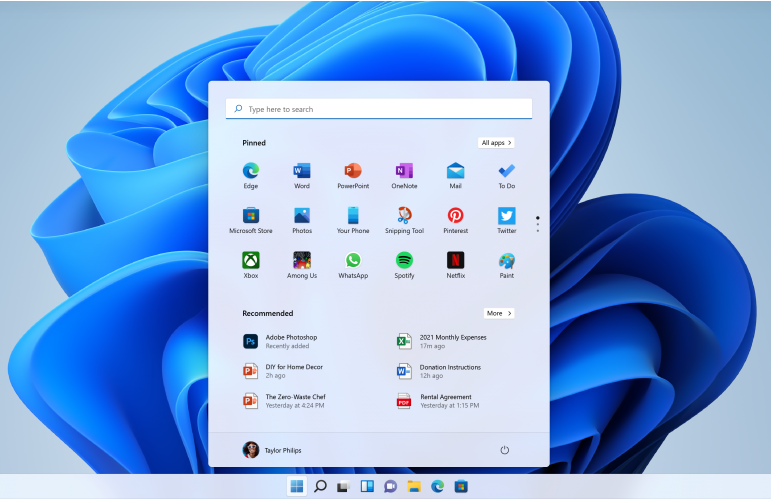Open the Rental Agreement PDF

click(x=438, y=401)
